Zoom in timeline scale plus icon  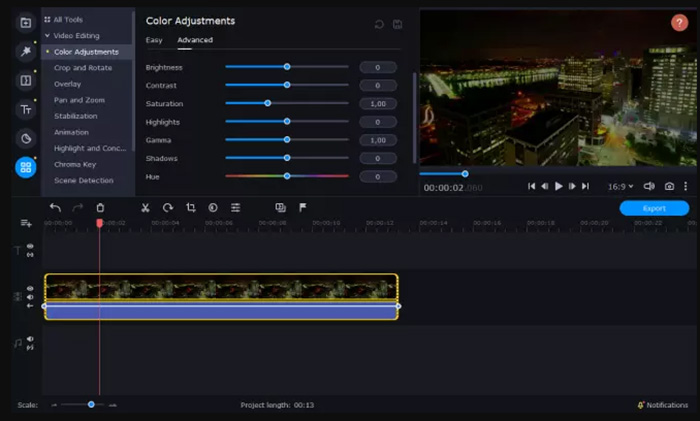pyautogui.click(x=112, y=405)
